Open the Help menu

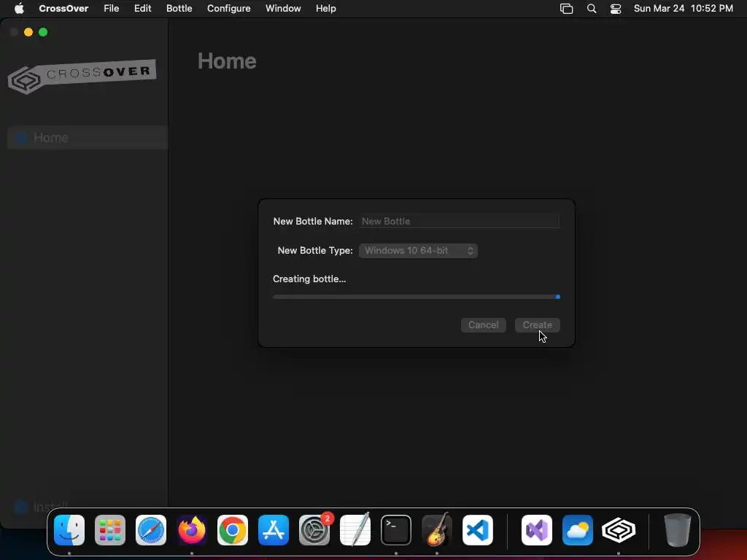[326, 9]
